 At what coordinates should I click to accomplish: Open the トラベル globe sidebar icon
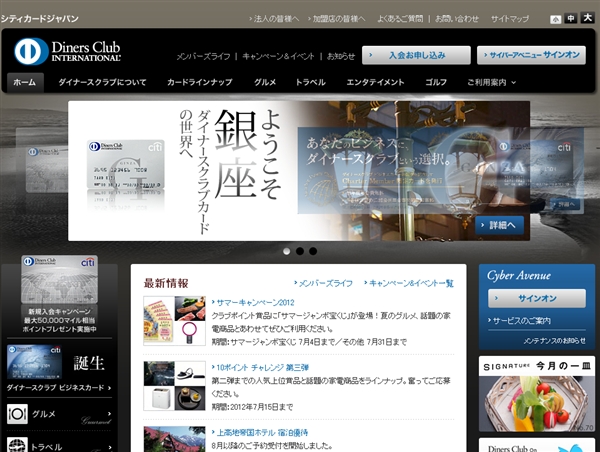tap(17, 445)
